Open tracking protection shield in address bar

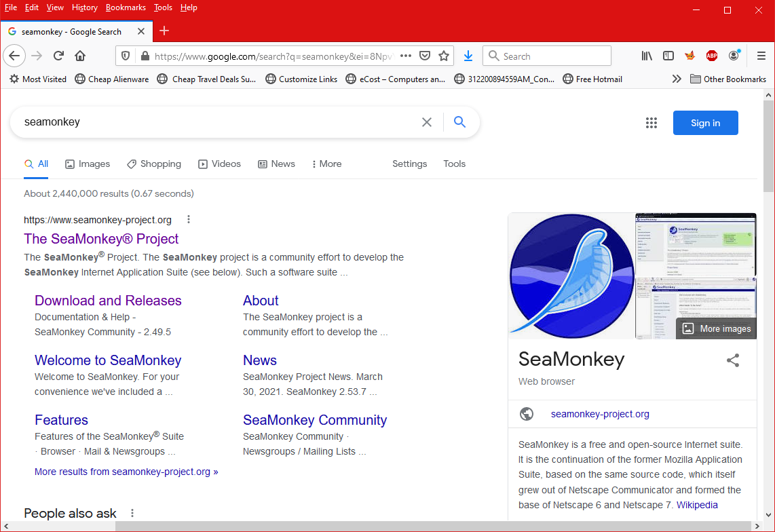pyautogui.click(x=126, y=56)
